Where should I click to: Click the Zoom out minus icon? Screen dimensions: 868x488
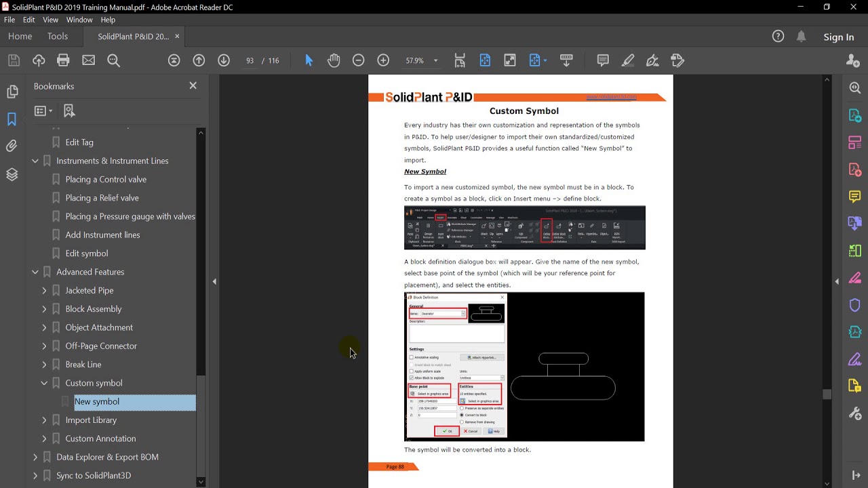(x=359, y=60)
